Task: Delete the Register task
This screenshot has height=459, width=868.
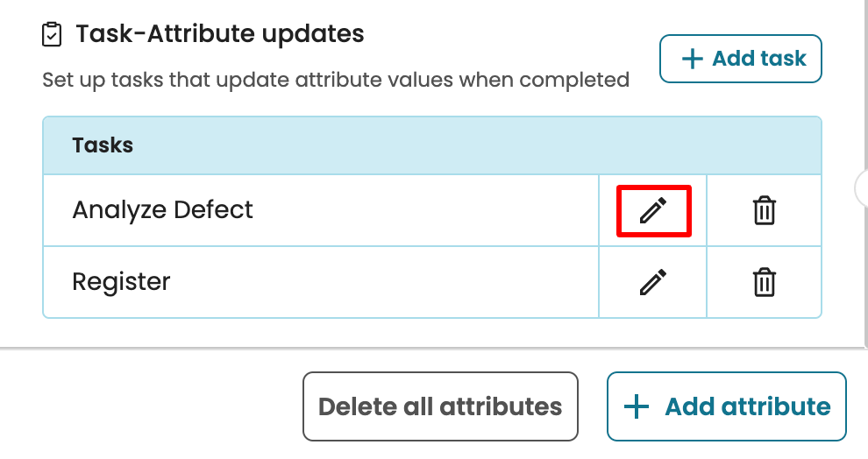Action: point(765,282)
